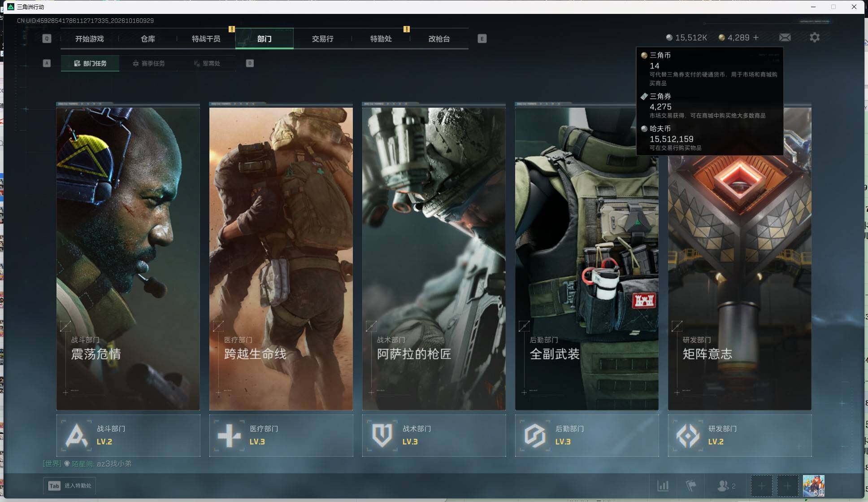The height and width of the screenshot is (502, 868).
Task: Open the friends icon showing 2
Action: coord(726,485)
